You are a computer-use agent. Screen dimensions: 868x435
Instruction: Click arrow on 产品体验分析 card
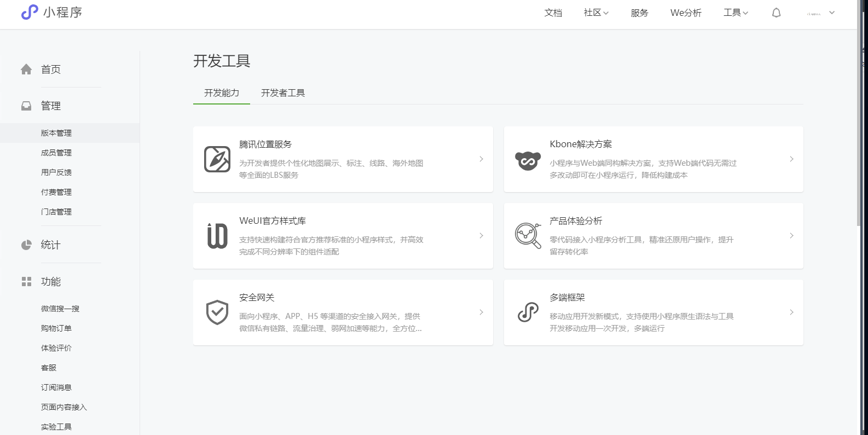click(791, 236)
